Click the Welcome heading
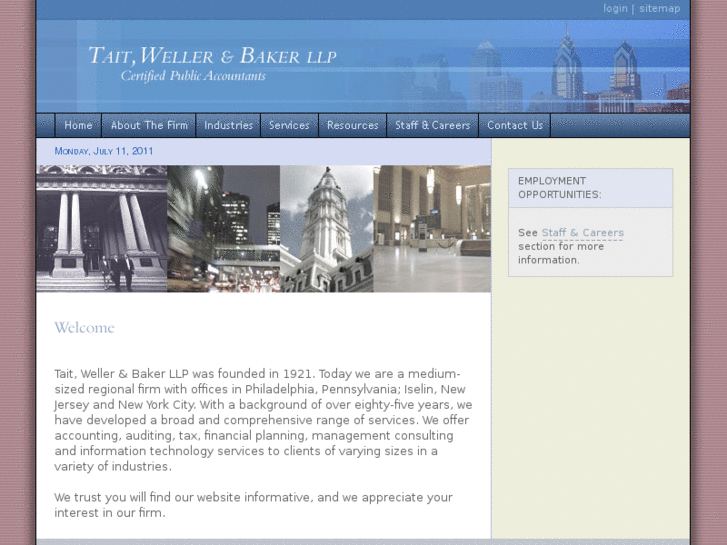727x545 pixels. (84, 327)
